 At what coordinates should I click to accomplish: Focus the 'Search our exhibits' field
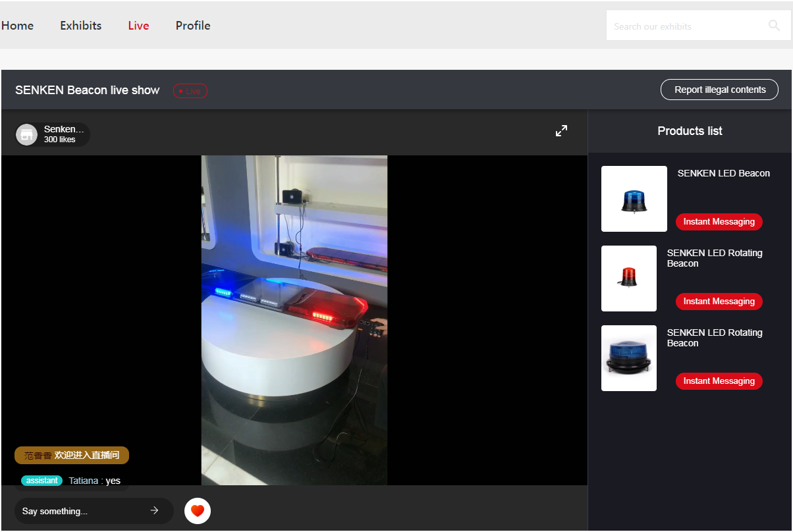[685, 26]
